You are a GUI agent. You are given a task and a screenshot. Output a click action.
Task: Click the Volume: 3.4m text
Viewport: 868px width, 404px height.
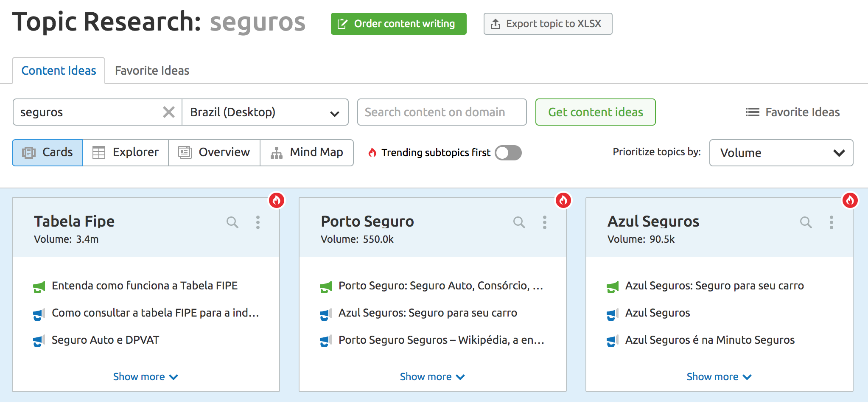pos(66,239)
